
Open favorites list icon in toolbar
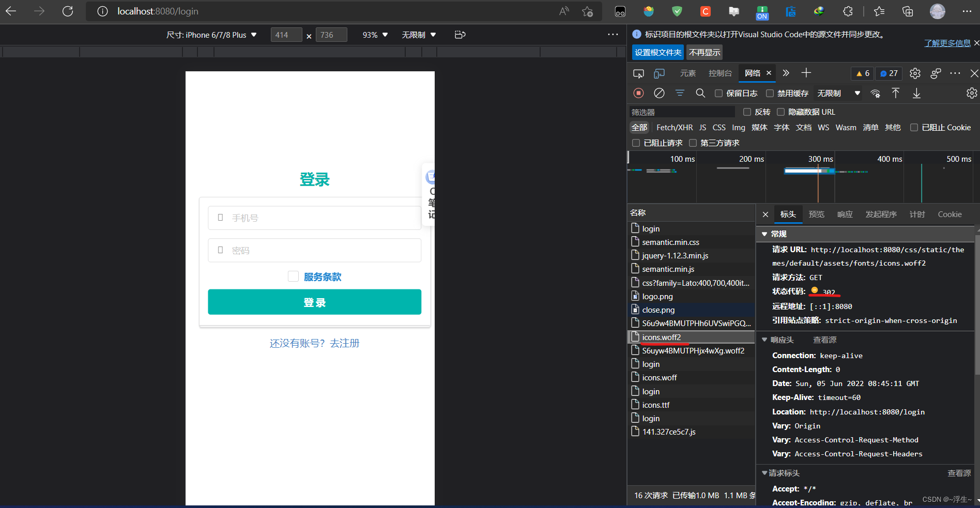(x=879, y=11)
